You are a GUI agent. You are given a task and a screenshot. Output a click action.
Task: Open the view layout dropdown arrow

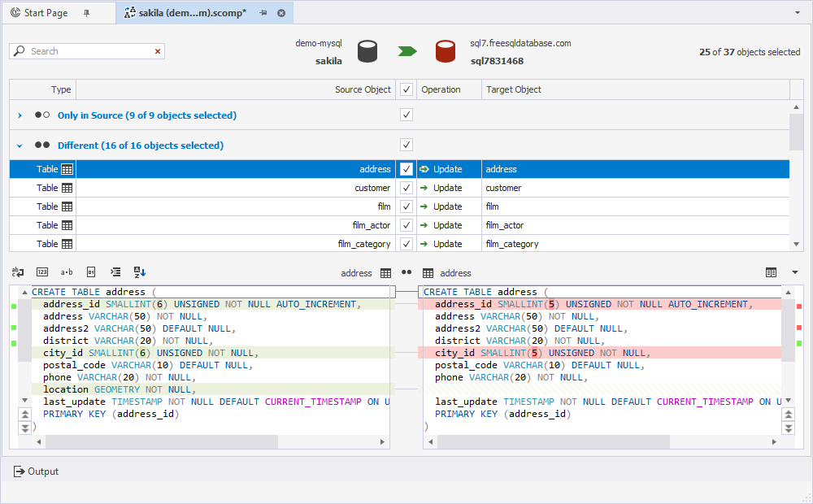pyautogui.click(x=795, y=272)
